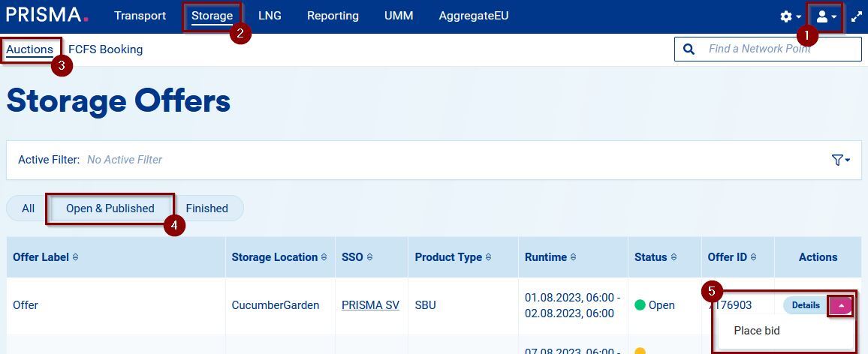Open the filter funnel dropdown
This screenshot has height=354, width=868.
pyautogui.click(x=840, y=160)
